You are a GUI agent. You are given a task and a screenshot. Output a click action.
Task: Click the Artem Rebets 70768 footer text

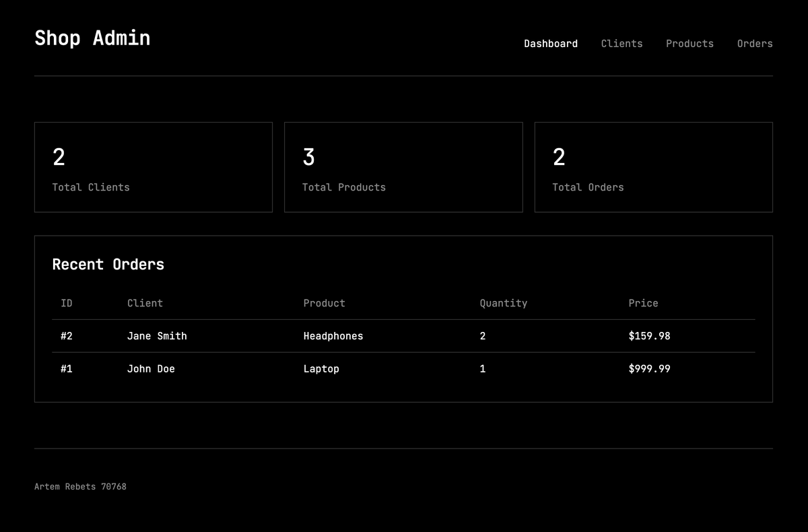pos(80,486)
